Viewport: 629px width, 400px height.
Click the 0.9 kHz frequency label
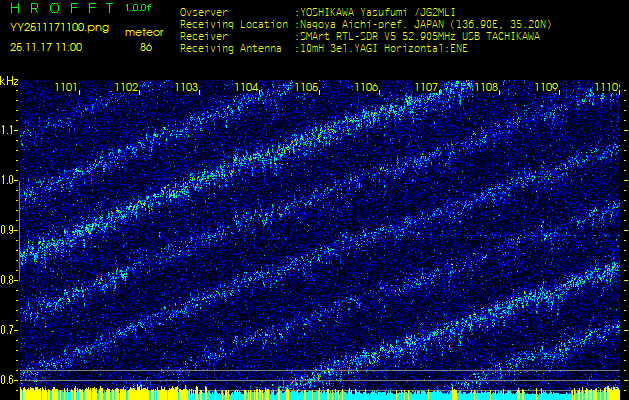click(x=9, y=230)
